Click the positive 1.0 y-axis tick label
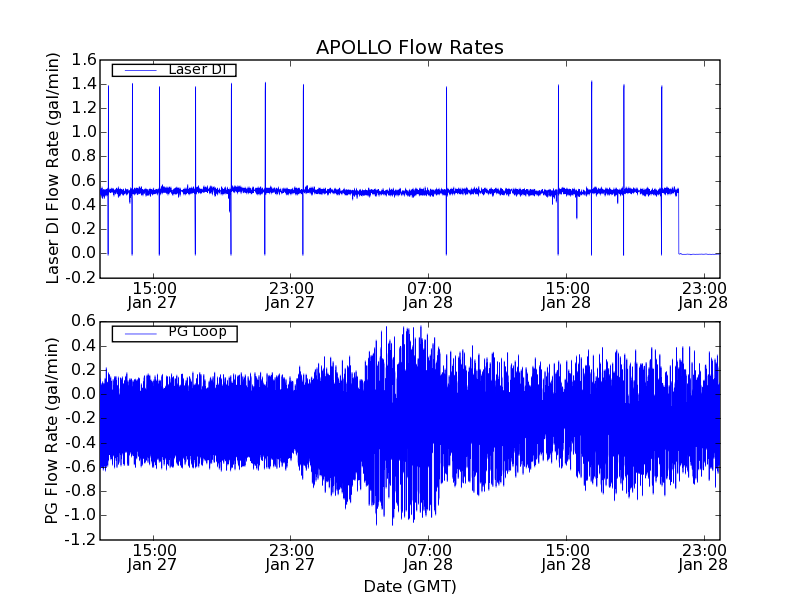Screen dimensions: 800x600 pyautogui.click(x=84, y=132)
